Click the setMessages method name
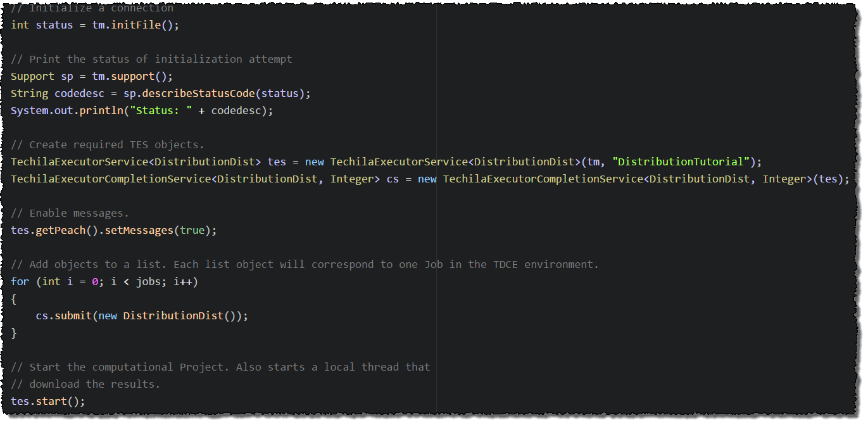Viewport: 868px width, 427px height. coord(139,230)
